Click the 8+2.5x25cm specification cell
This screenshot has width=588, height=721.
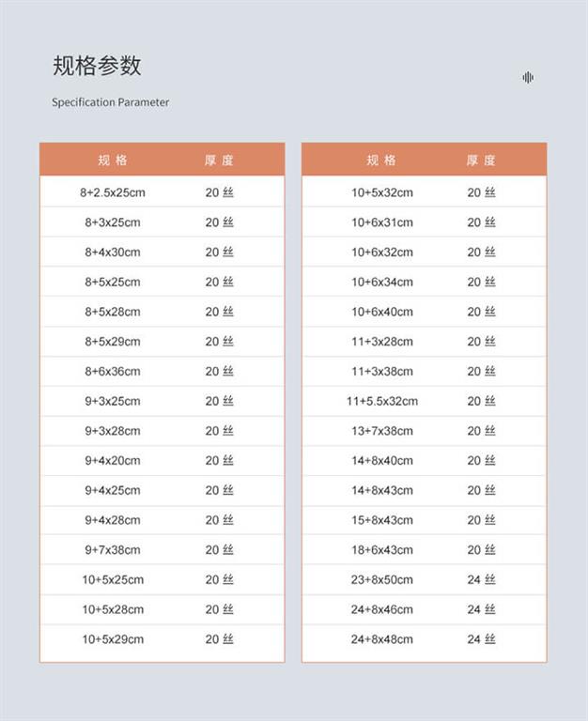click(x=113, y=192)
